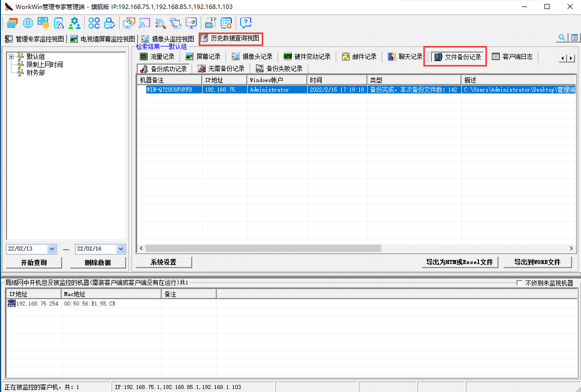Open the 硬件变动记录 tab
The height and width of the screenshot is (392, 581).
pyautogui.click(x=307, y=56)
